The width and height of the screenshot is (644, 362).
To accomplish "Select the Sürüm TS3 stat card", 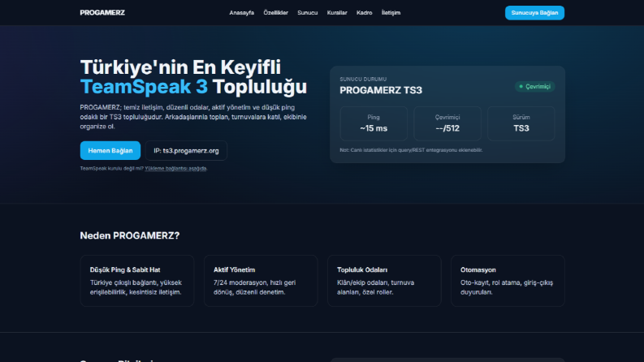I will [521, 123].
